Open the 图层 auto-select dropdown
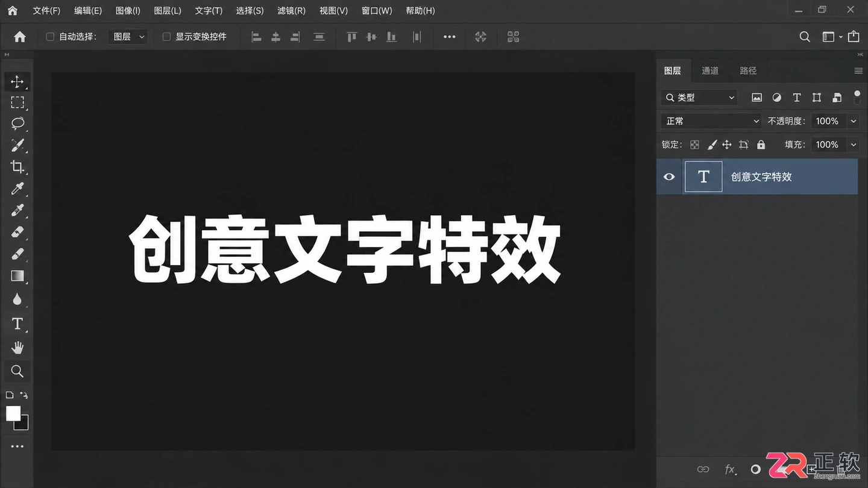The height and width of the screenshot is (488, 868). tap(128, 37)
